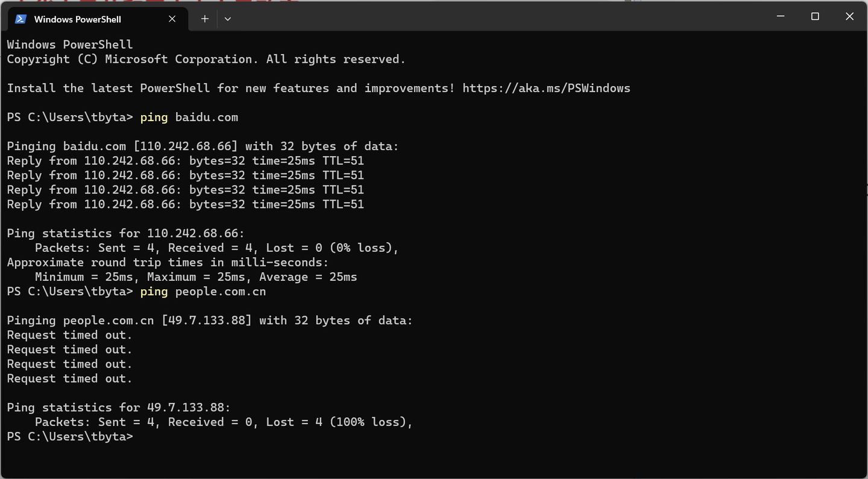Click "Ping statistics for 110.242.68.66" text

coord(125,233)
